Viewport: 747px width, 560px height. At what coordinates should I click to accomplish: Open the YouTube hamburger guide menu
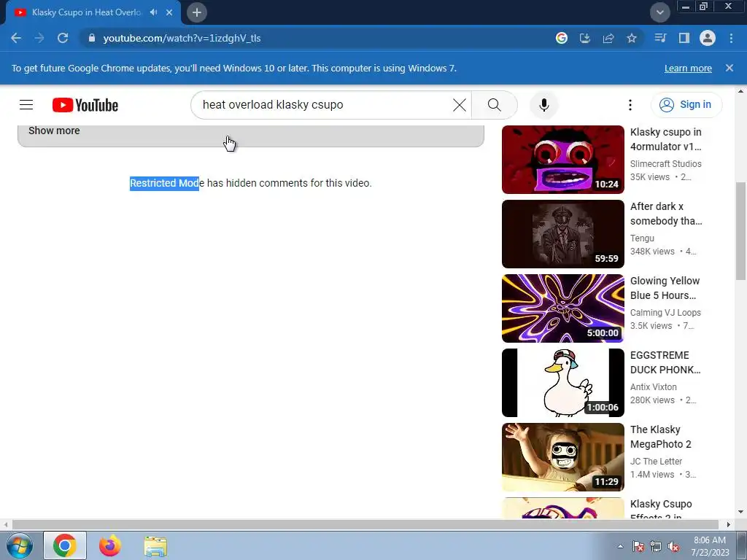[26, 105]
